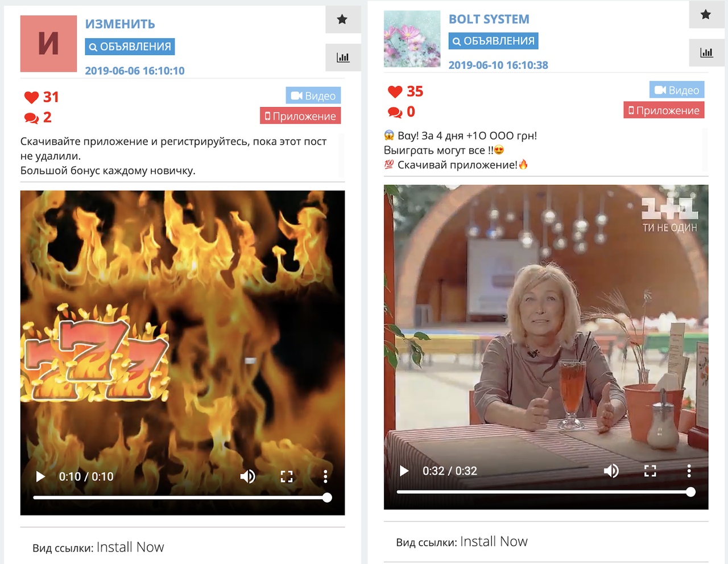The image size is (728, 564).
Task: Open the ИЗМЕНИТЬ advertiser link
Action: [120, 24]
